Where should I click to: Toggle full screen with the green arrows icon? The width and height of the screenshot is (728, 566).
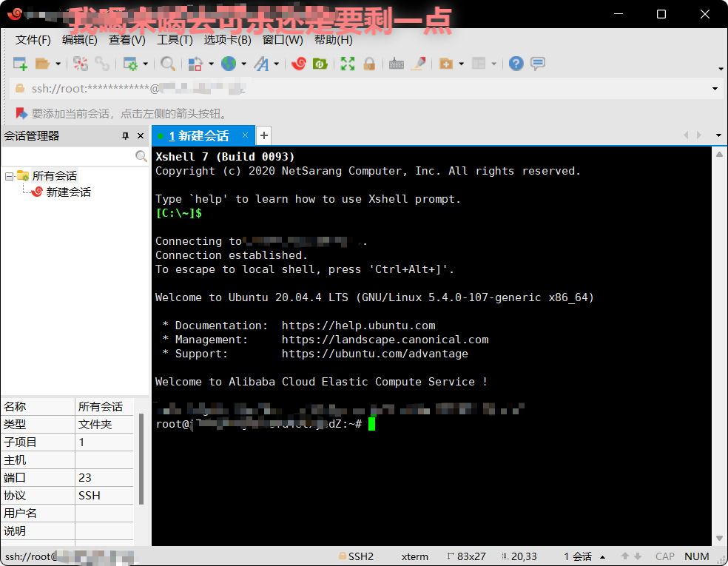point(346,64)
